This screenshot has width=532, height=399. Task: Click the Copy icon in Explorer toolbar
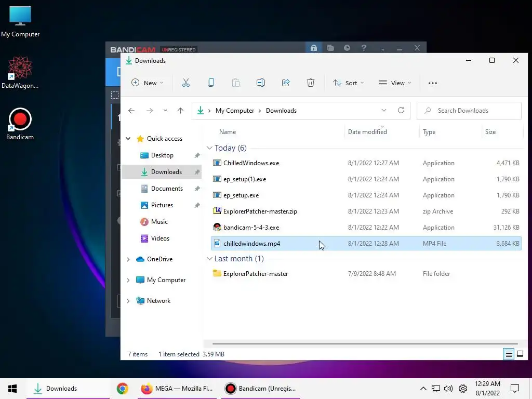coord(211,83)
